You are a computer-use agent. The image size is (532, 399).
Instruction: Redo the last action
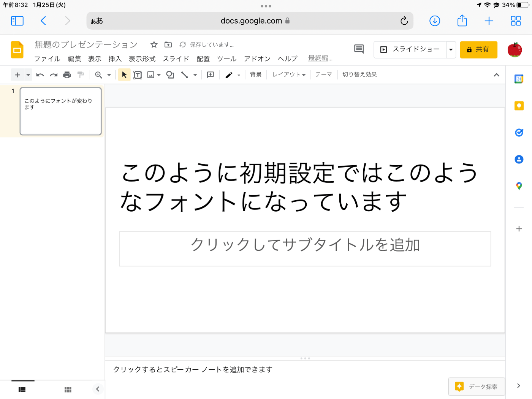[54, 75]
